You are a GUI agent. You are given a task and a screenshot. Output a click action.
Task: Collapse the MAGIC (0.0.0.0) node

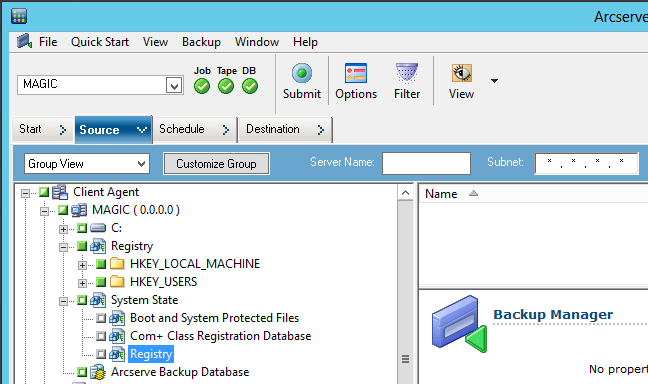[x=45, y=211]
